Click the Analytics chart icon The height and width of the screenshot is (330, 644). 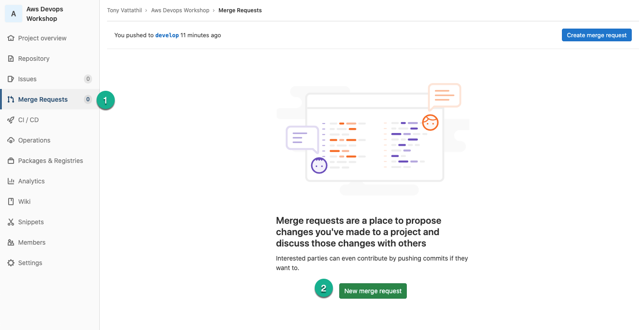11,181
